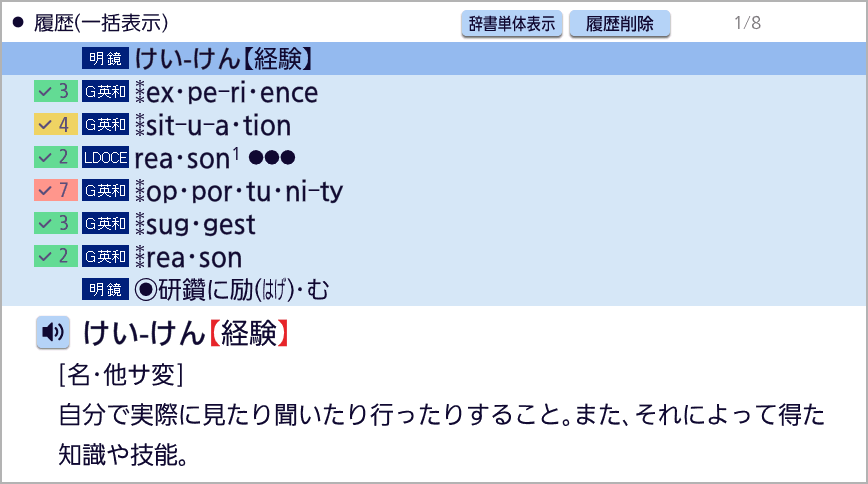Play audio pronunciation for けいけん
868x484 pixels.
(53, 333)
